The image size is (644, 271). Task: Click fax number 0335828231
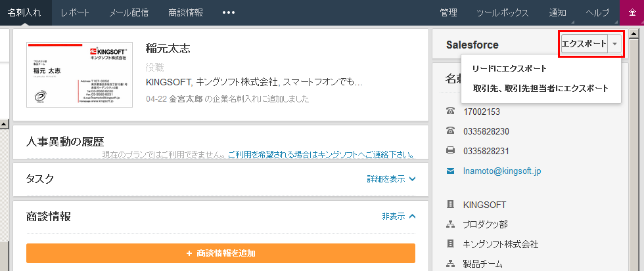486,151
